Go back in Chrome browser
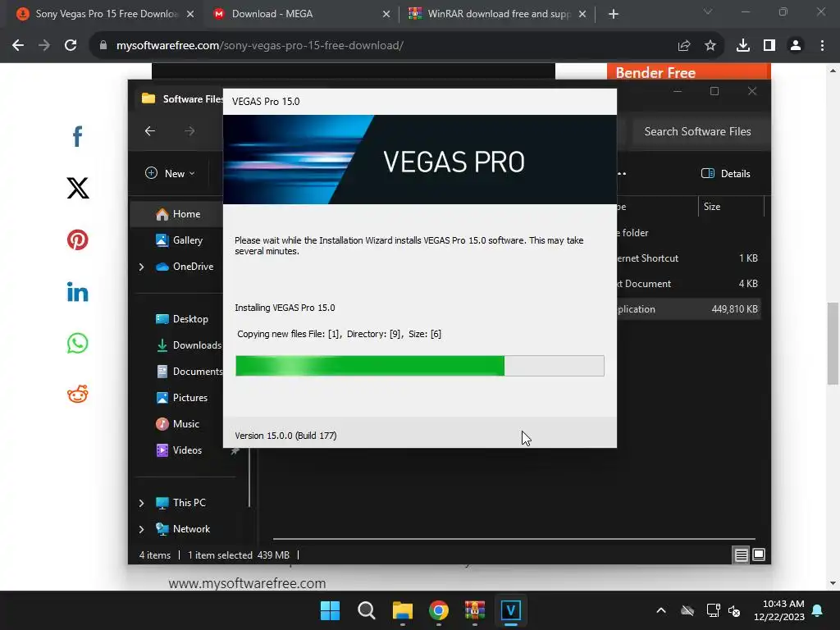The height and width of the screenshot is (630, 840). tap(18, 46)
